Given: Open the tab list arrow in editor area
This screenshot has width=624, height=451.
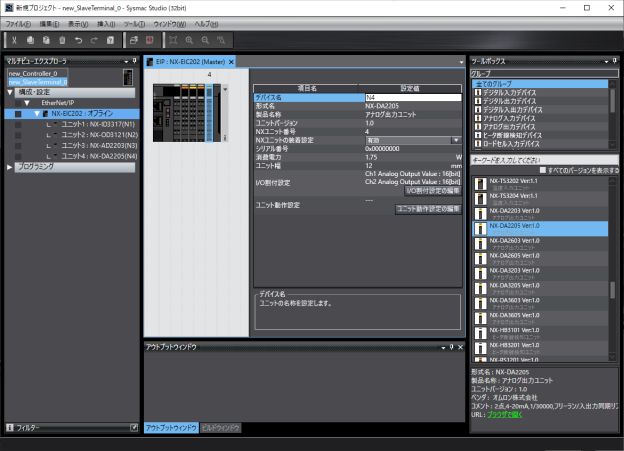Looking at the screenshot, I should [461, 62].
